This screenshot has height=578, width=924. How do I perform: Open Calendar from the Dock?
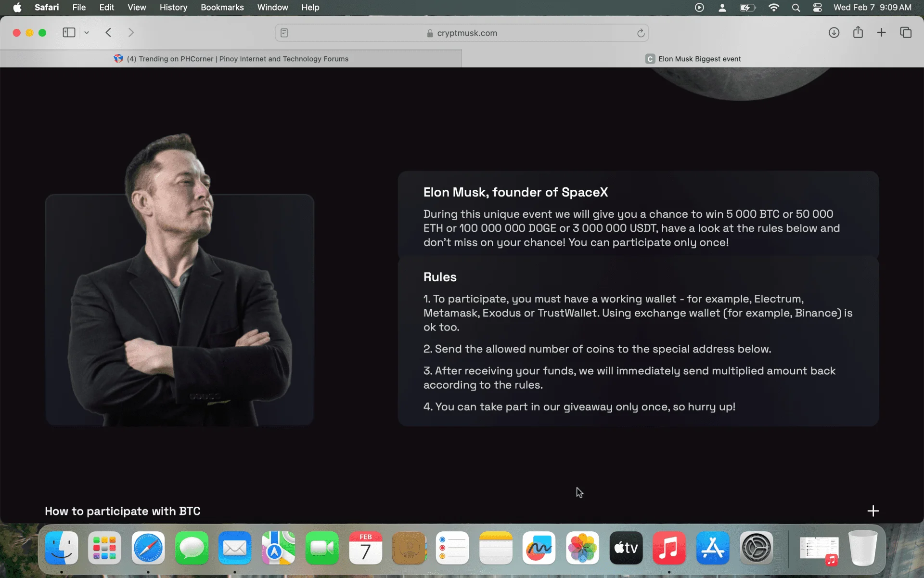click(365, 548)
